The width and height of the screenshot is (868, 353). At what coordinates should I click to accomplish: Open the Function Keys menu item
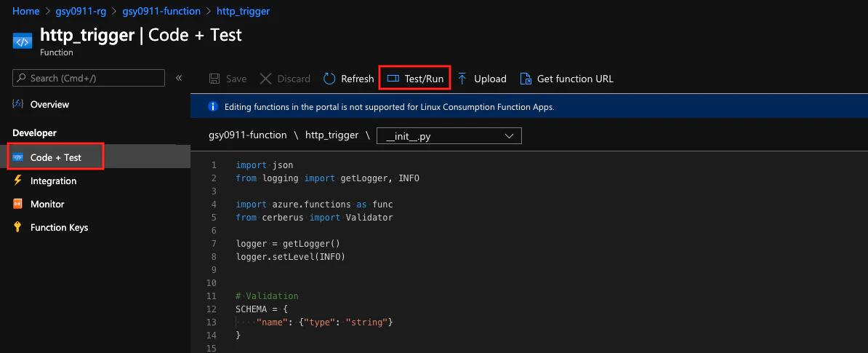click(59, 227)
